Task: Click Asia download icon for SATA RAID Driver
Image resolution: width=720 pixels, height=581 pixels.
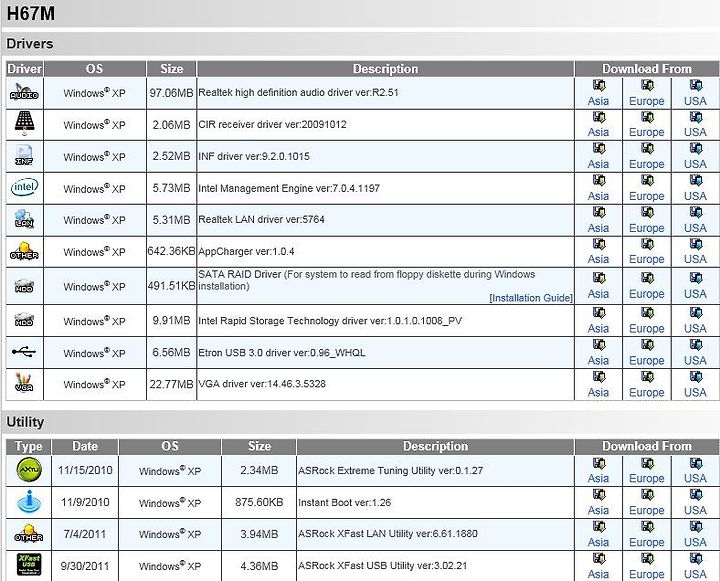Action: pyautogui.click(x=599, y=278)
